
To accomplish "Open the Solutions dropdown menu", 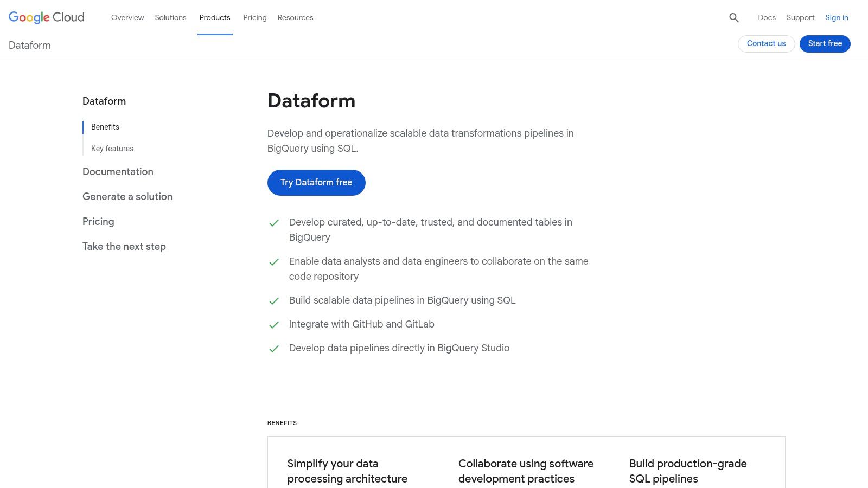I will point(170,17).
